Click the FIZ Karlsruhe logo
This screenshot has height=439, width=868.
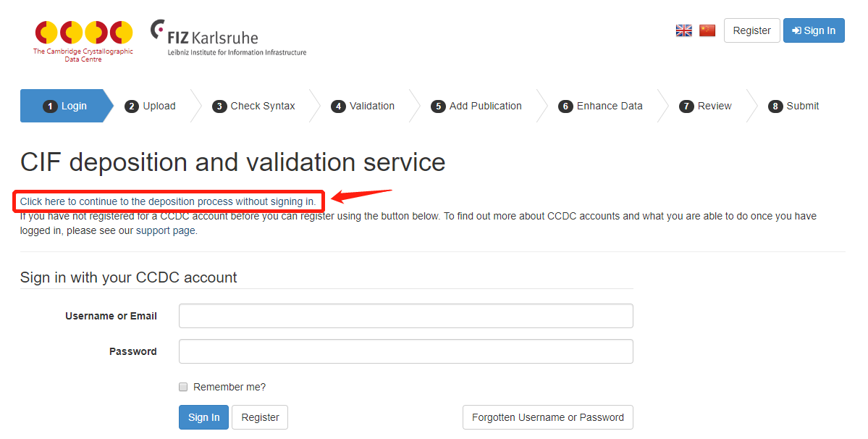228,38
